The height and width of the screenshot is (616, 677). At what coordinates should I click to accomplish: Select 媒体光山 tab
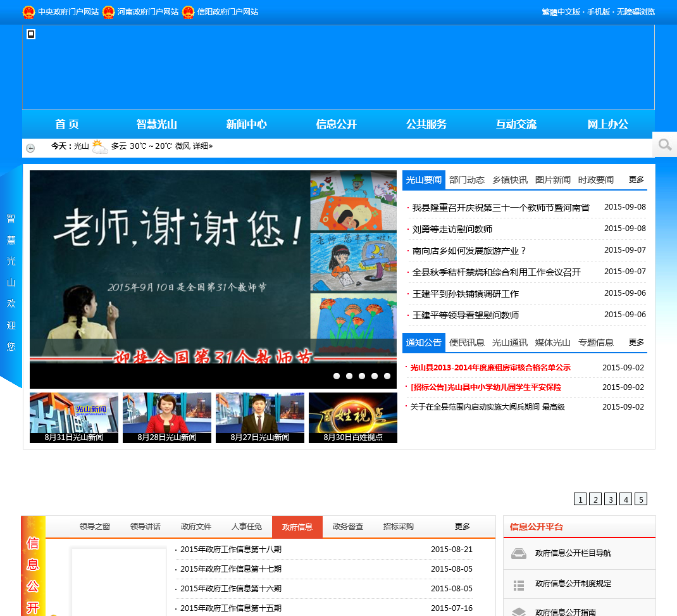[552, 343]
